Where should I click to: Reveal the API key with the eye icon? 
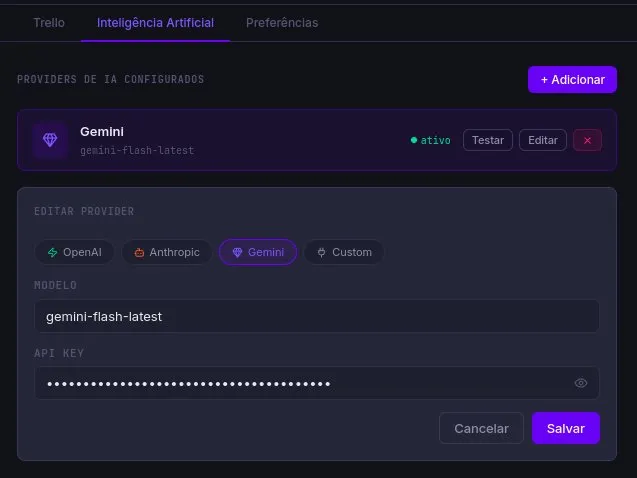coord(581,383)
